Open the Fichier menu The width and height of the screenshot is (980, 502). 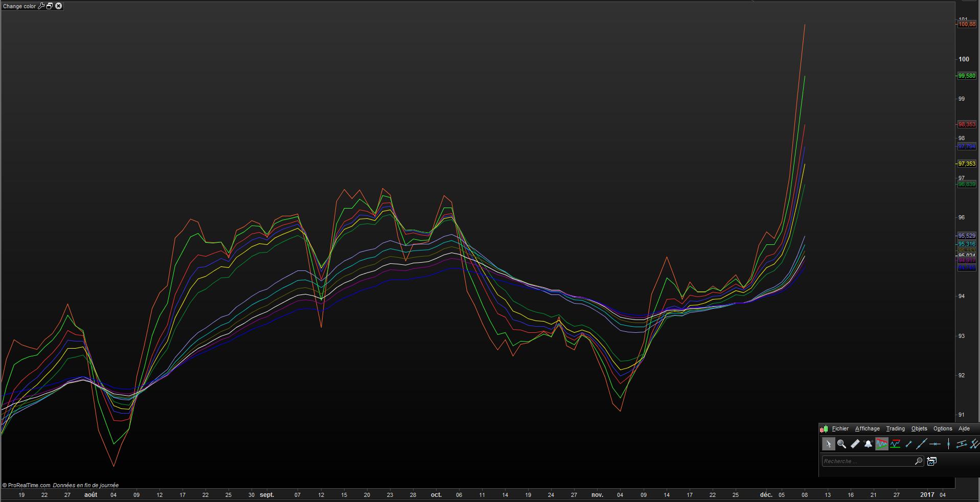click(840, 429)
